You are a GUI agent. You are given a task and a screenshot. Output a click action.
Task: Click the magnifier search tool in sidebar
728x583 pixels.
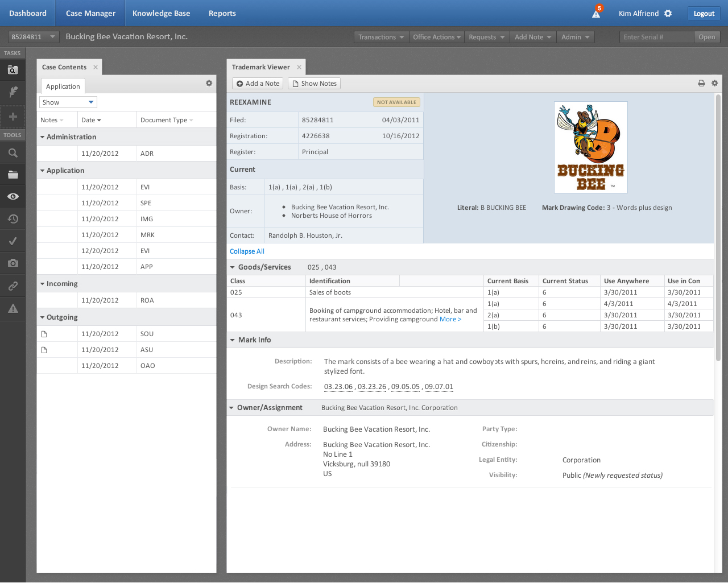point(13,153)
